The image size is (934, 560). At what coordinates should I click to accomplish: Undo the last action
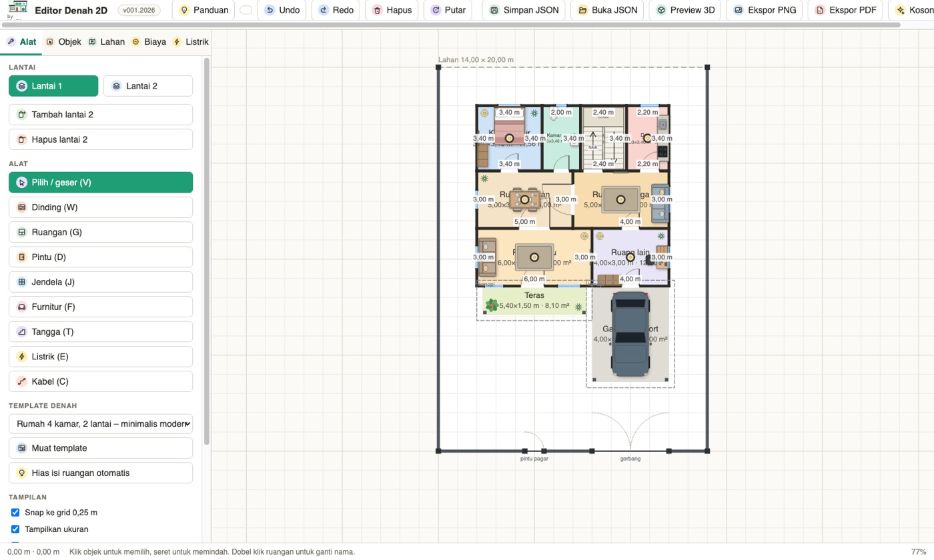282,10
